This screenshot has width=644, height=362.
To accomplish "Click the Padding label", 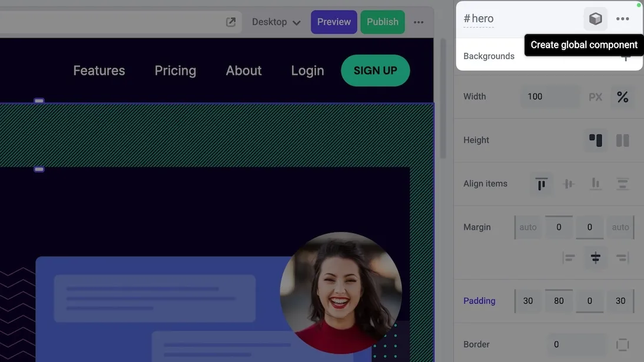I will [x=479, y=301].
